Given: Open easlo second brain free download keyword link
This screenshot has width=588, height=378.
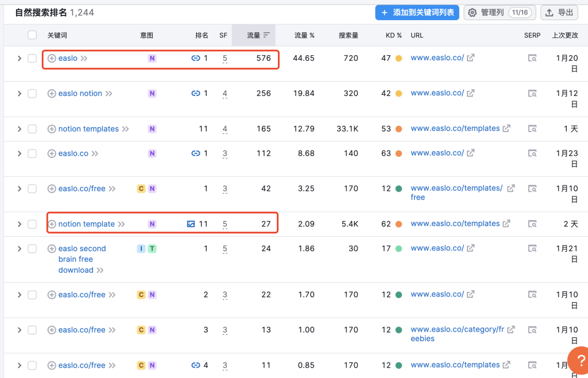Looking at the screenshot, I should pyautogui.click(x=82, y=259).
